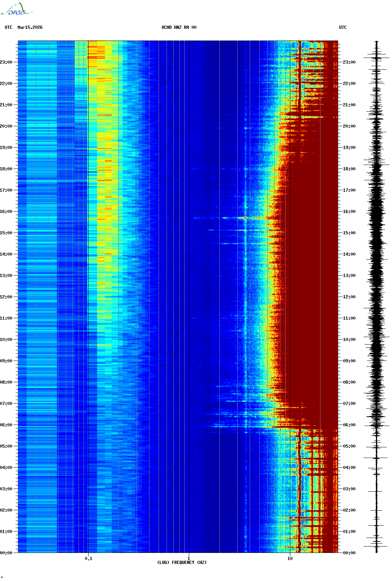Click the 11:00 label on the right time axis
The image size is (392, 581).
pyautogui.click(x=349, y=318)
